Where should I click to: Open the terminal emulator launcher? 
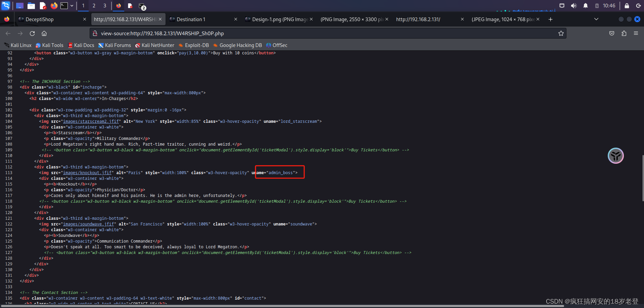(x=64, y=6)
